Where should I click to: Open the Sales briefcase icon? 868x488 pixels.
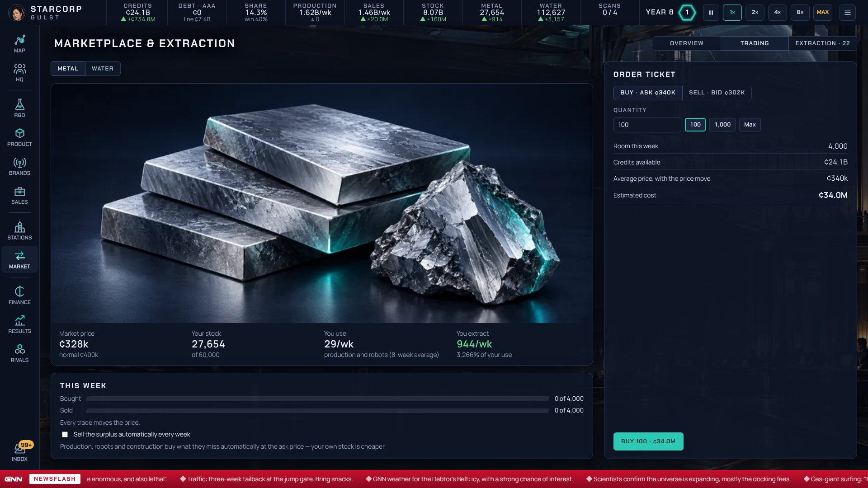pyautogui.click(x=19, y=195)
